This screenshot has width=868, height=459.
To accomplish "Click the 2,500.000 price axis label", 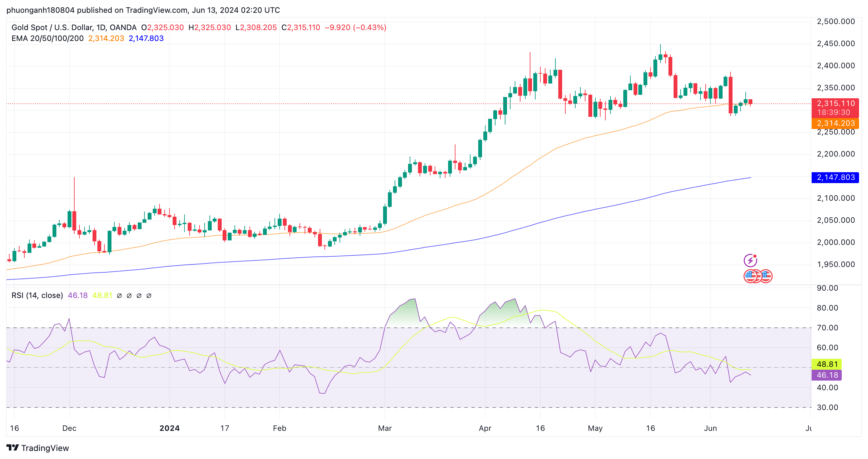I will [836, 21].
